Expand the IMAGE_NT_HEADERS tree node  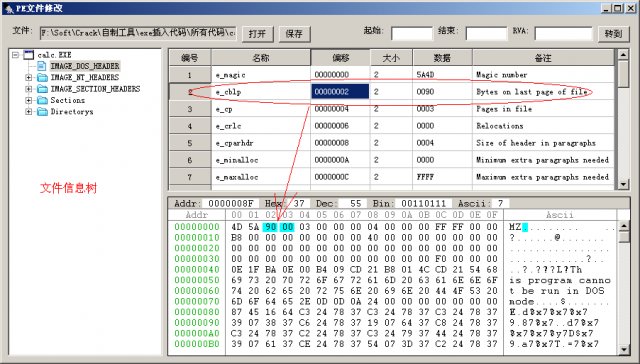28,77
